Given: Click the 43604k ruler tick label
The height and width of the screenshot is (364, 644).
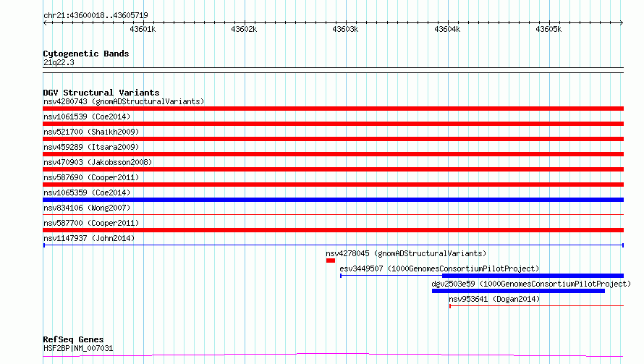Looking at the screenshot, I should pyautogui.click(x=447, y=29).
